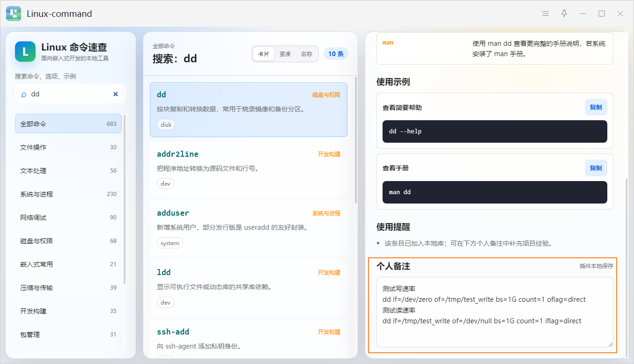This screenshot has width=634, height=364.
Task: Open the addr2line command card
Action: point(249,169)
